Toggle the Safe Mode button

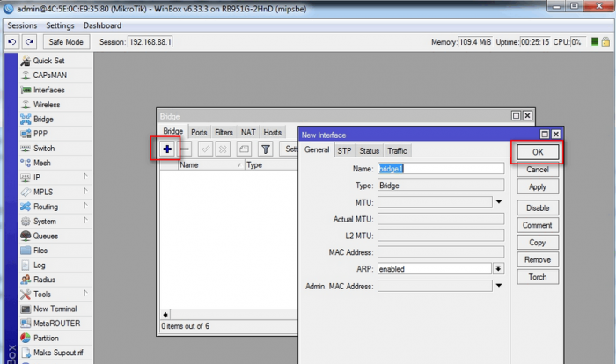(x=66, y=42)
